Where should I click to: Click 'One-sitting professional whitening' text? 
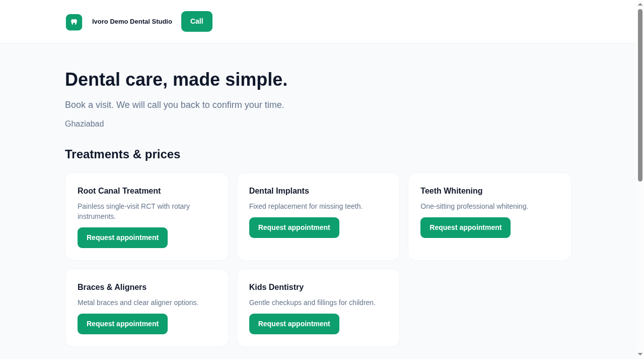pos(474,206)
